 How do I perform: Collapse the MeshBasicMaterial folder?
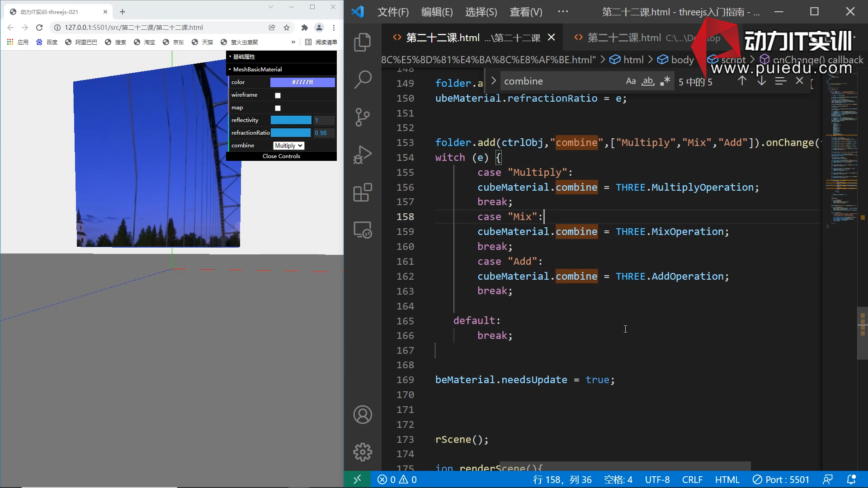[x=257, y=69]
